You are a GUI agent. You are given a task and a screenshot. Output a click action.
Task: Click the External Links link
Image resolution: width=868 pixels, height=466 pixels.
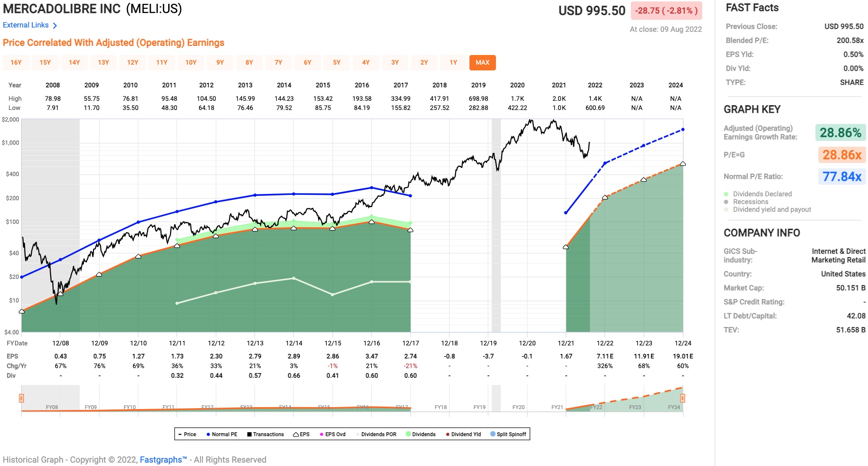(26, 25)
